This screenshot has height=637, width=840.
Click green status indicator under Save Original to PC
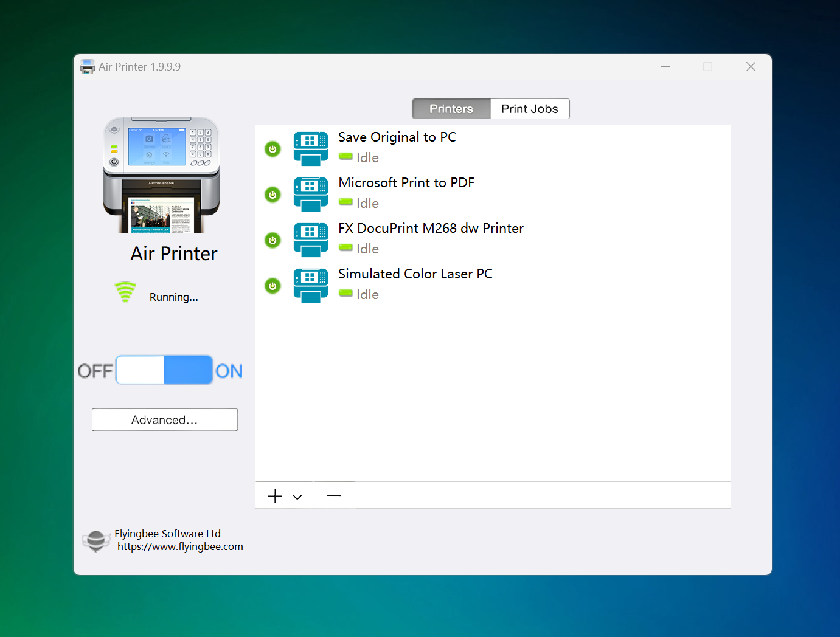pos(345,157)
